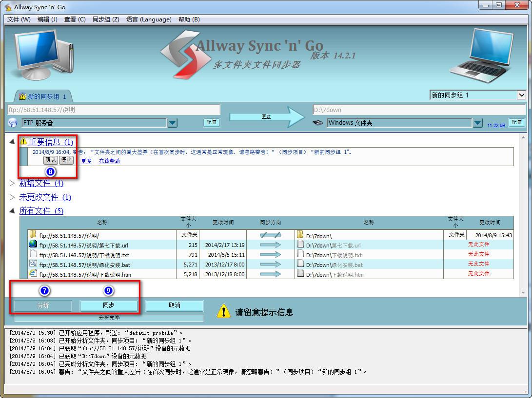Viewport: 532px width, 398px height.
Task: Click the FTP server globe icon
Action: [13, 123]
